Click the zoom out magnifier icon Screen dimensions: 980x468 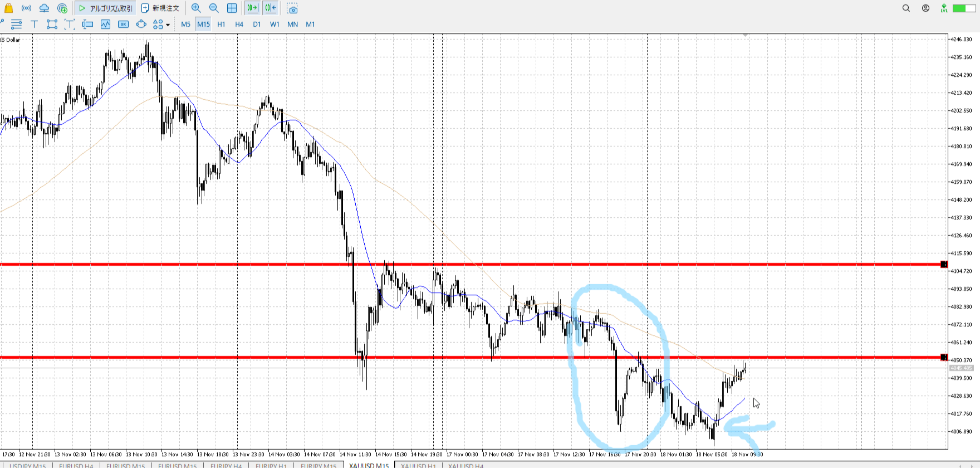214,8
